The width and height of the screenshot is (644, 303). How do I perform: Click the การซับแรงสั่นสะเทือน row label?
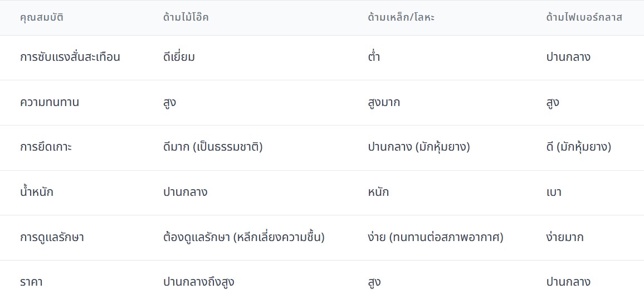click(70, 57)
